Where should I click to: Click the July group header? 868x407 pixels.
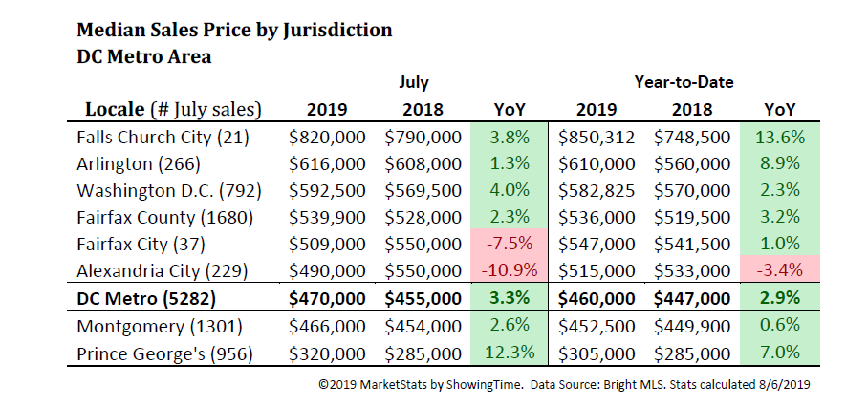[x=414, y=83]
